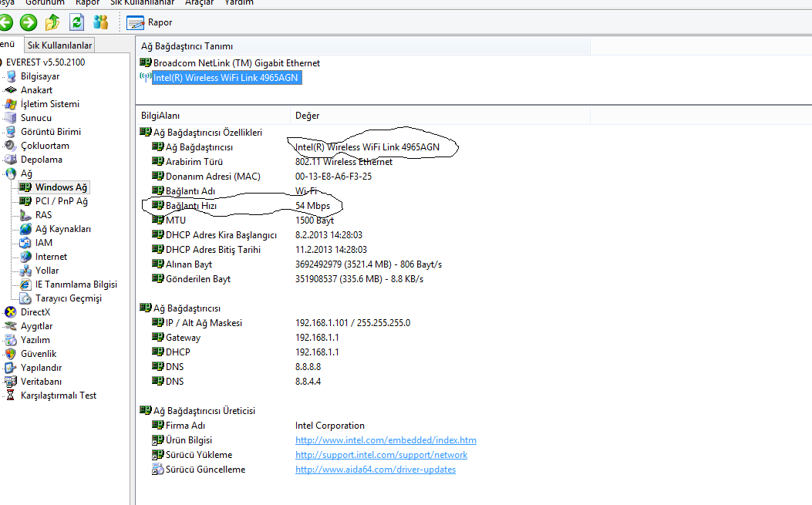This screenshot has height=505, width=812.
Task: Open the Yardım menu
Action: 239,2
